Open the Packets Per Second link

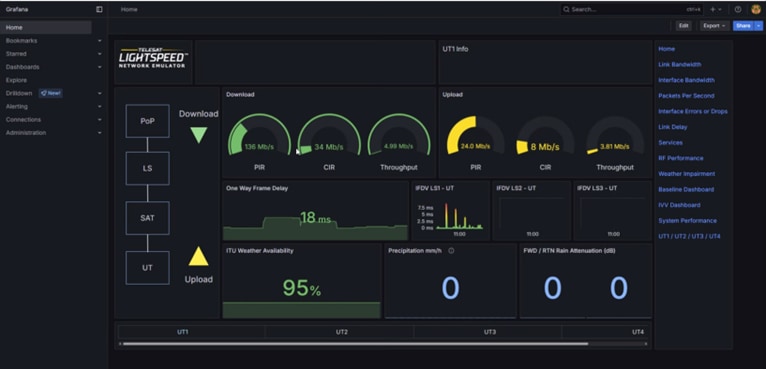click(686, 96)
